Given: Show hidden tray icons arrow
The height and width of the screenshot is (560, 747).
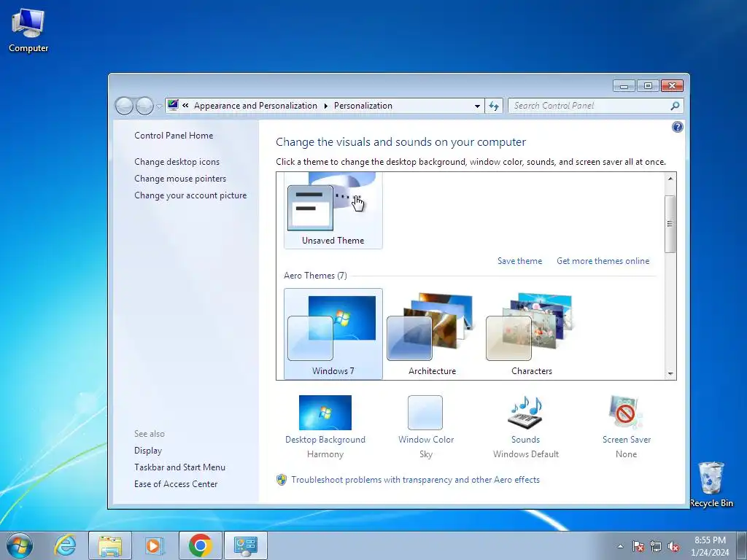Looking at the screenshot, I should click(x=620, y=546).
